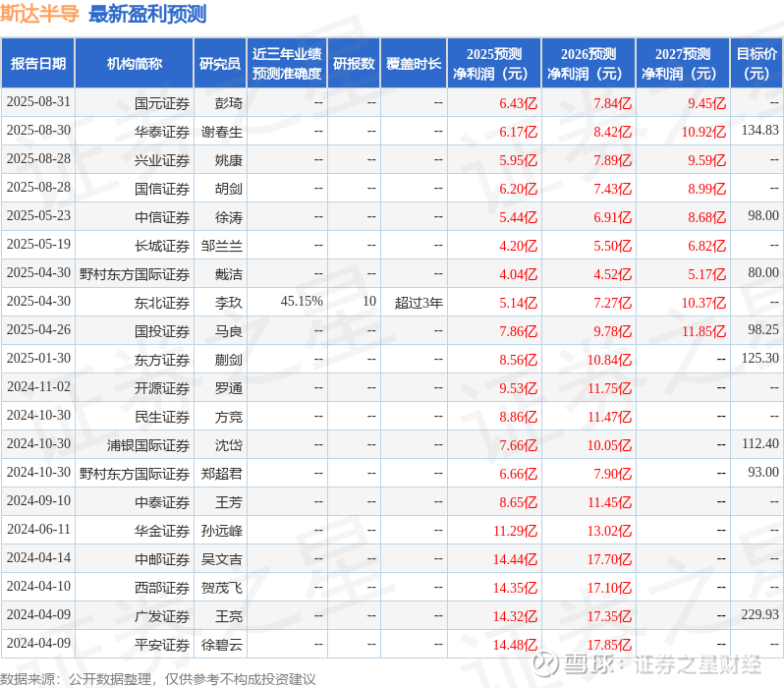
Task: Click the report date 2024-11-02
Action: pos(38,387)
